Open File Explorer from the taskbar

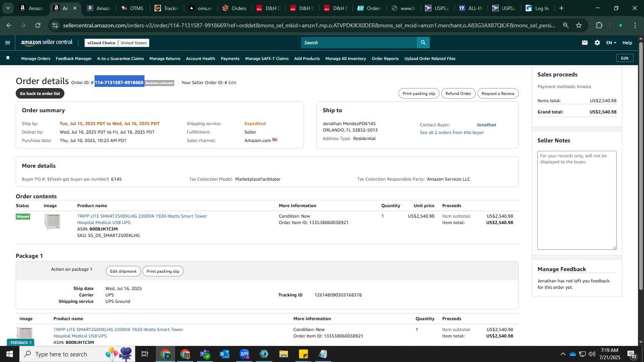click(284, 354)
